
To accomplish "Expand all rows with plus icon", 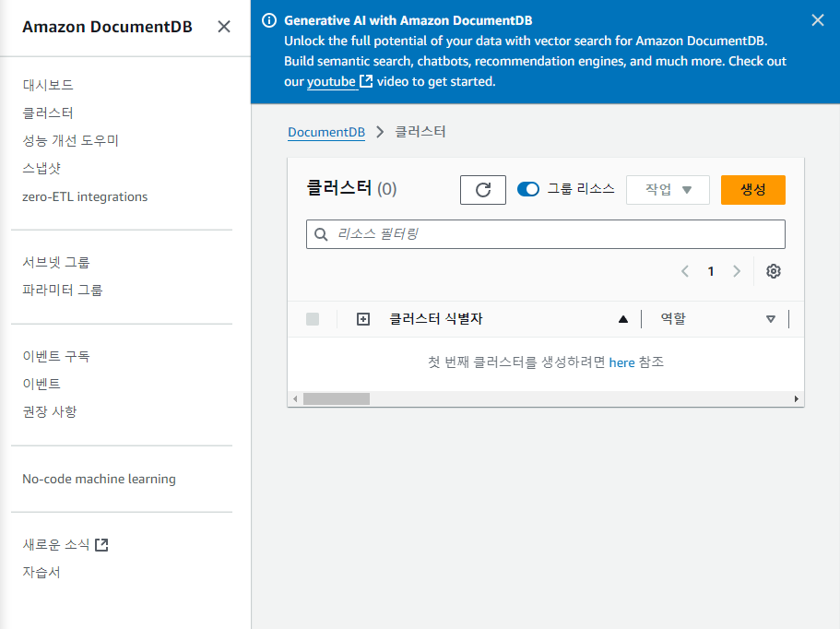I will [x=363, y=319].
